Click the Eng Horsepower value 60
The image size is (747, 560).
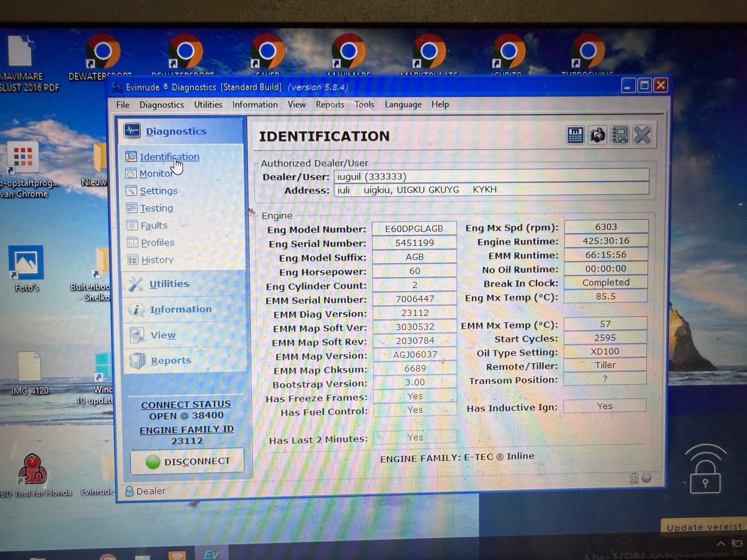[x=414, y=271]
